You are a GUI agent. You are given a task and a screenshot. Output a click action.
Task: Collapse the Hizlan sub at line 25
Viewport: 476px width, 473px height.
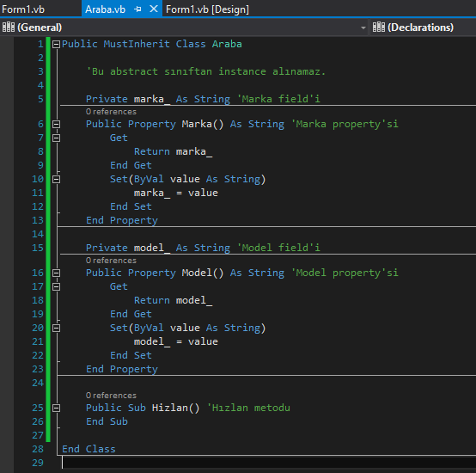[x=56, y=408]
